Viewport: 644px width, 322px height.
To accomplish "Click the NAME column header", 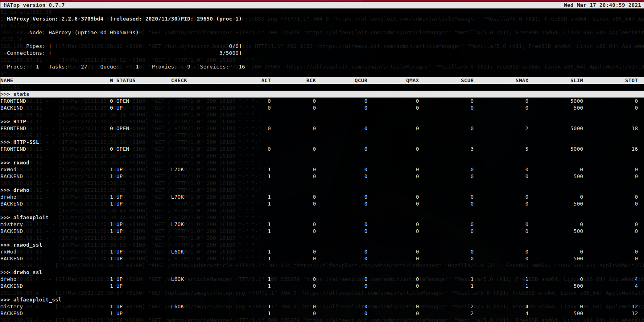I will [7, 81].
